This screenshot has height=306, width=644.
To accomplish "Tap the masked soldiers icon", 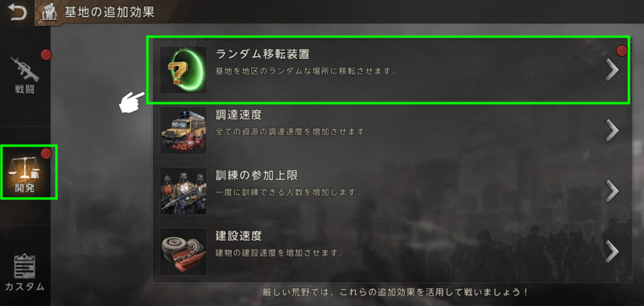I will (x=183, y=191).
